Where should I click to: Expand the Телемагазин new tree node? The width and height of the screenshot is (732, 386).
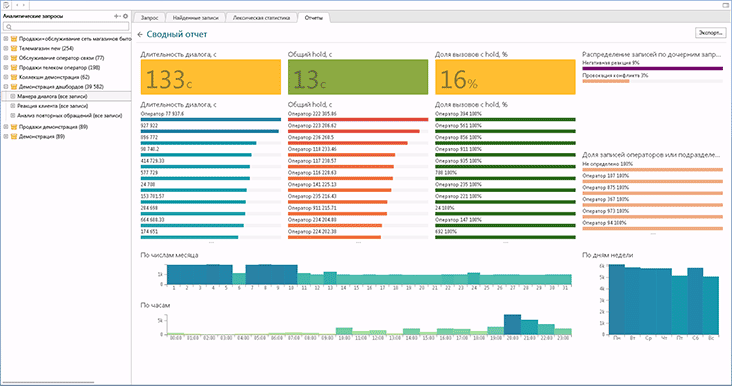click(x=6, y=49)
